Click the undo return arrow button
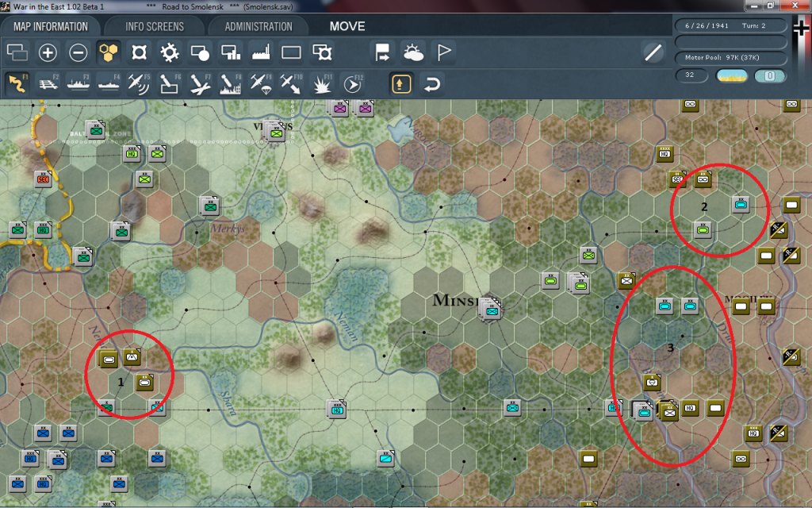This screenshot has height=508, width=812. (x=431, y=83)
